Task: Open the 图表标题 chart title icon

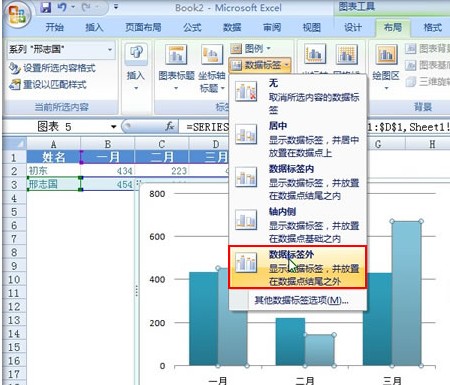Action: click(x=176, y=54)
